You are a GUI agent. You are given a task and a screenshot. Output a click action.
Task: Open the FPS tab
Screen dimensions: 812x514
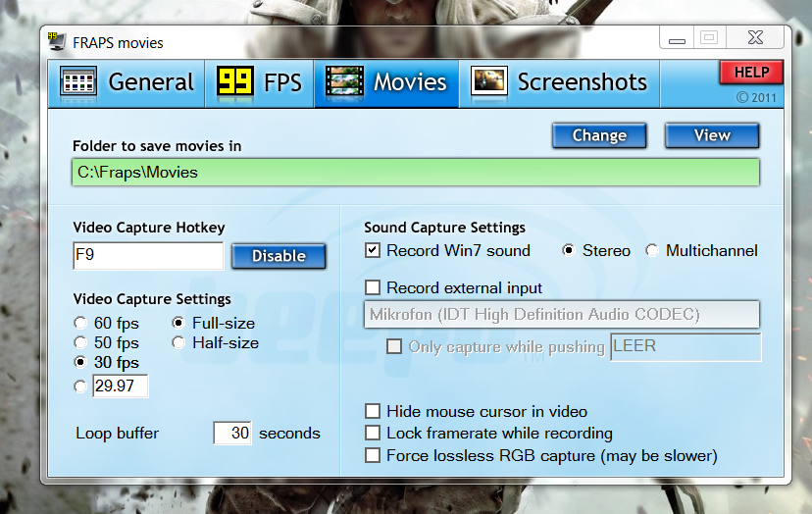[x=260, y=83]
